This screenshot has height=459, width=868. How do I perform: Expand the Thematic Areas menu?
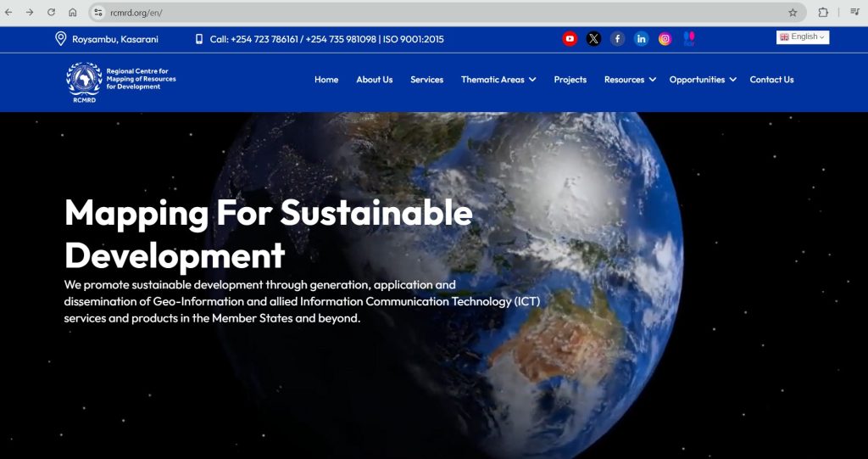pyautogui.click(x=498, y=80)
